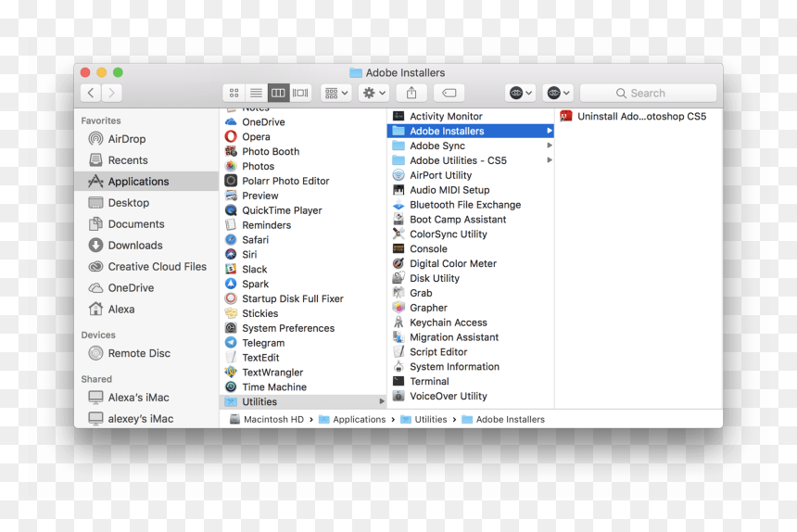This screenshot has height=532, width=797.
Task: Click the Boot Camp Assistant icon
Action: [x=398, y=220]
